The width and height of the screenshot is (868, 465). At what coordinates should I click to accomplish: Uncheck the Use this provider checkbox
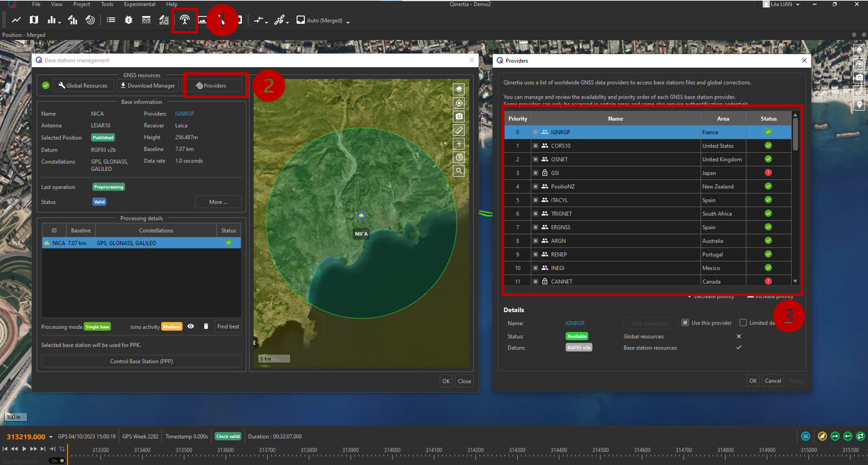686,322
